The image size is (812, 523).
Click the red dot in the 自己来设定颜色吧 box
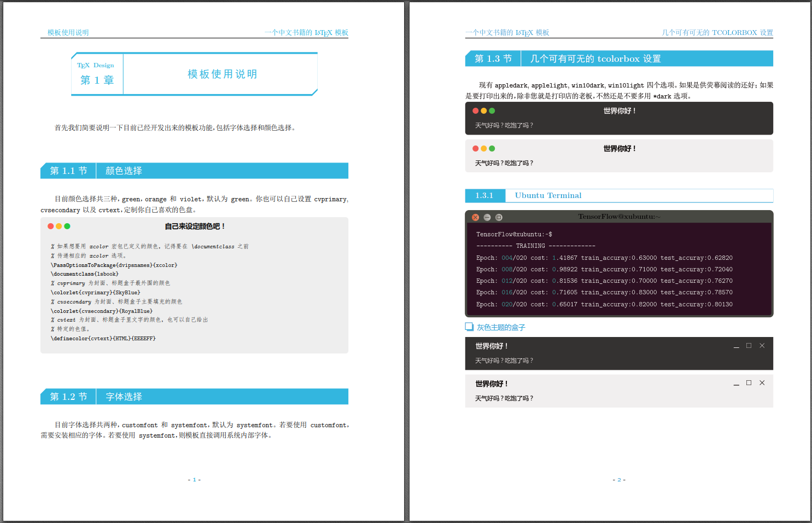coord(51,226)
